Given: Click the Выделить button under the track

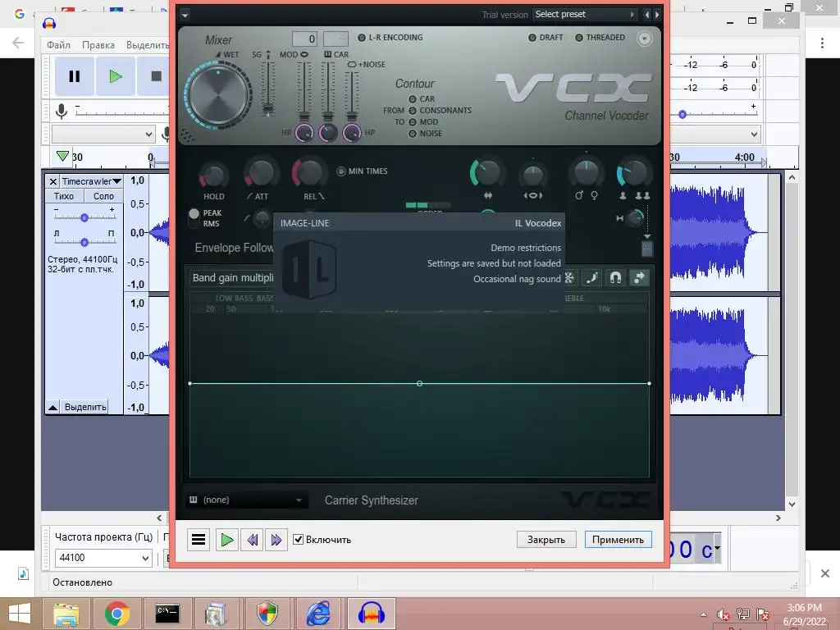Looking at the screenshot, I should click(x=85, y=407).
